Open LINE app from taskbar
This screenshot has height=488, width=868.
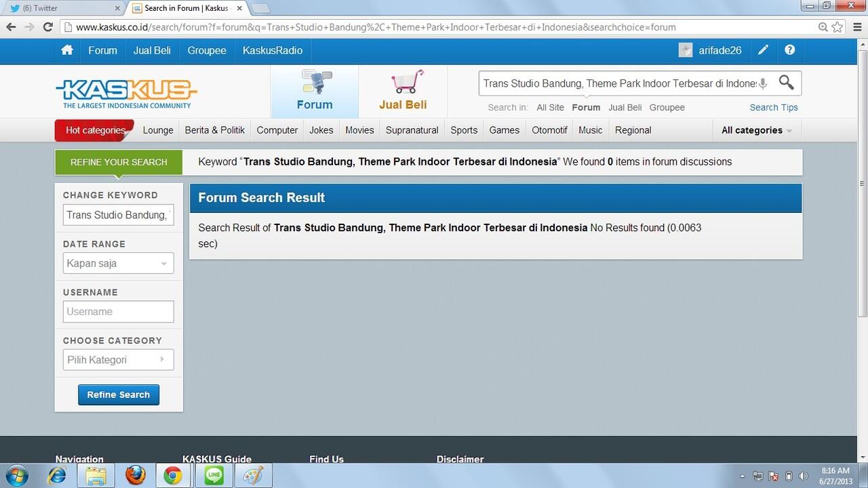(x=214, y=476)
